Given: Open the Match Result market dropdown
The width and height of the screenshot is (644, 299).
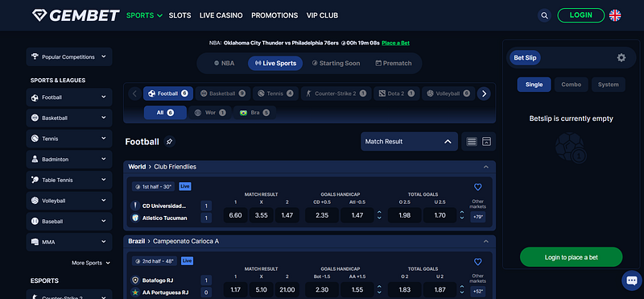Looking at the screenshot, I should pos(409,142).
